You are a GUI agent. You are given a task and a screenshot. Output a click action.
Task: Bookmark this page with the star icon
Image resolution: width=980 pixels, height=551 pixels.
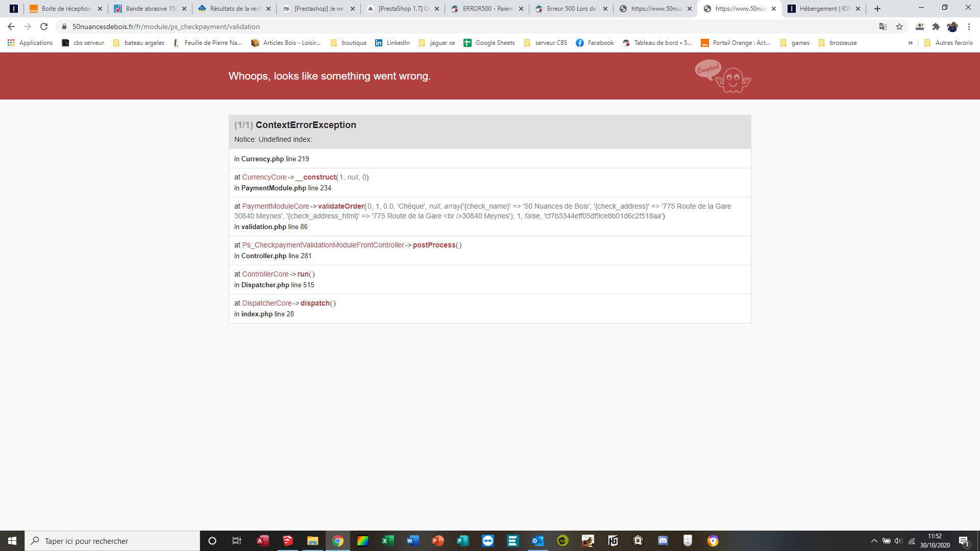tap(899, 27)
